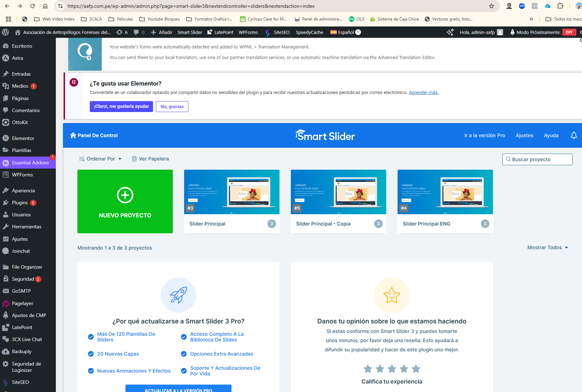
Task: Click ACTUALIZAR A LA VERSIÓN PRO button
Action: 178,388
